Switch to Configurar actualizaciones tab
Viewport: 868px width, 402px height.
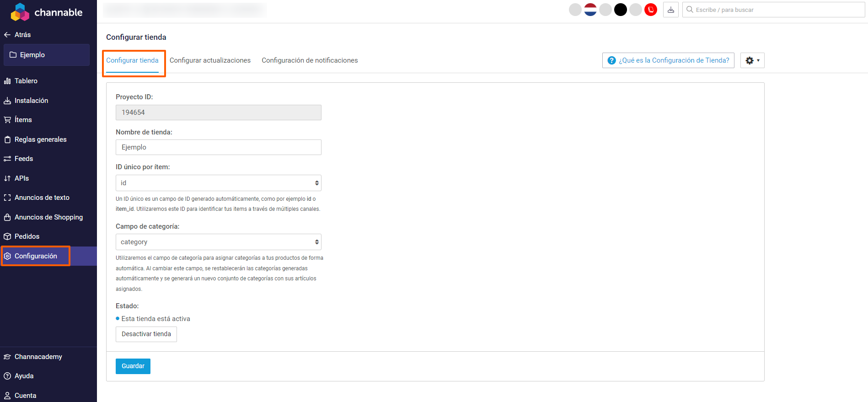tap(210, 60)
